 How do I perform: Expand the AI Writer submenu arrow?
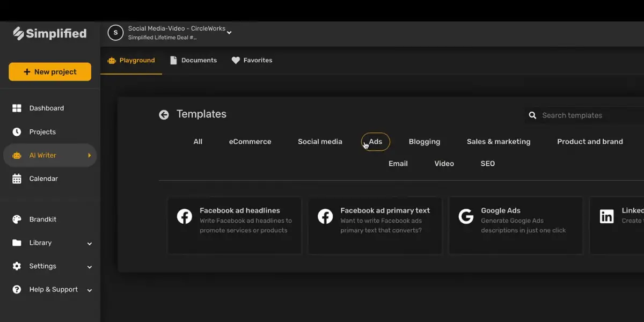(x=90, y=156)
